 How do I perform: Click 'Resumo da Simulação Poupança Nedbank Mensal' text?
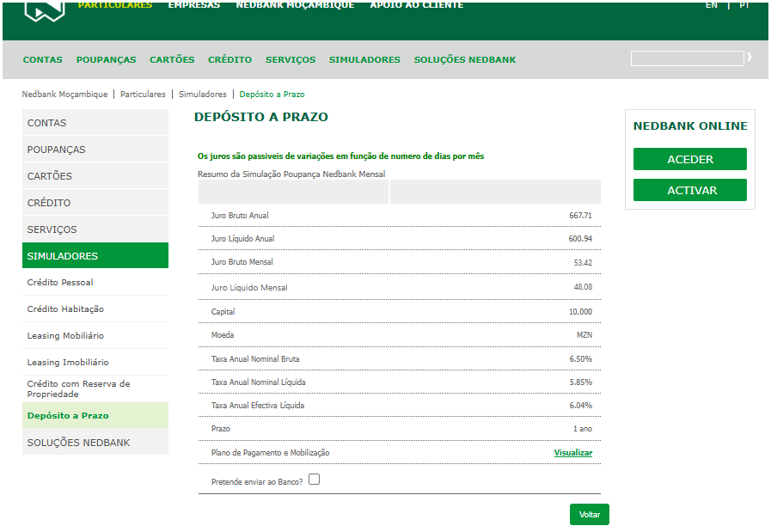point(291,174)
